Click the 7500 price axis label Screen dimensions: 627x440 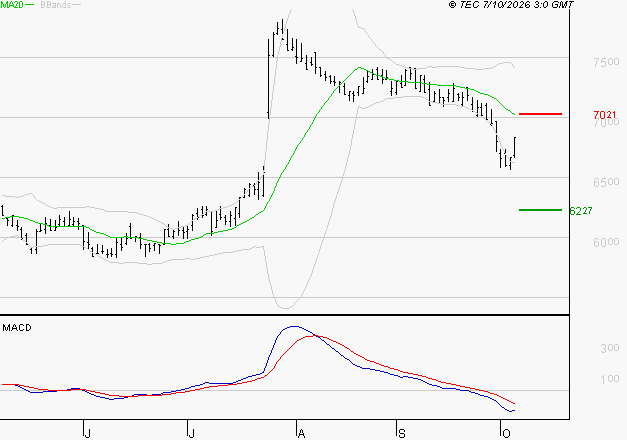pos(606,62)
